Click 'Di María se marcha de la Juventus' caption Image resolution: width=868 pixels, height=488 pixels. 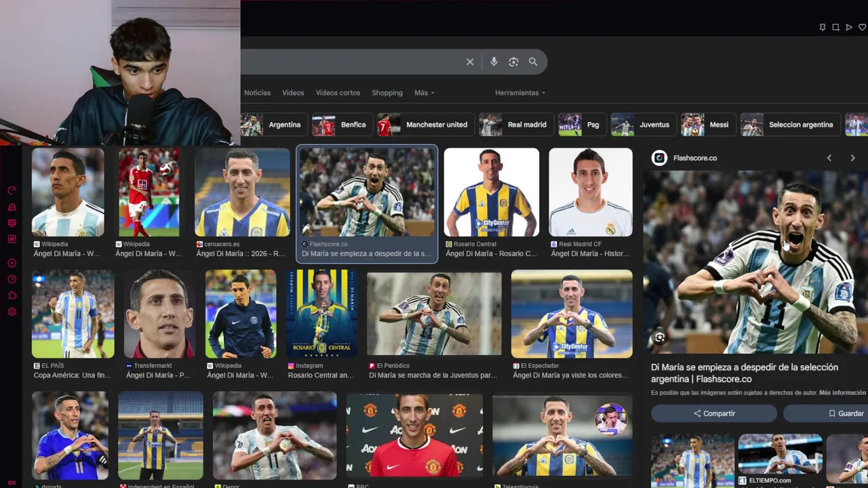coord(433,375)
